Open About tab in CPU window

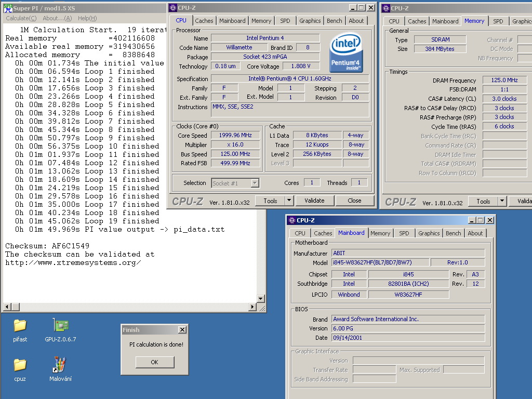tap(356, 21)
